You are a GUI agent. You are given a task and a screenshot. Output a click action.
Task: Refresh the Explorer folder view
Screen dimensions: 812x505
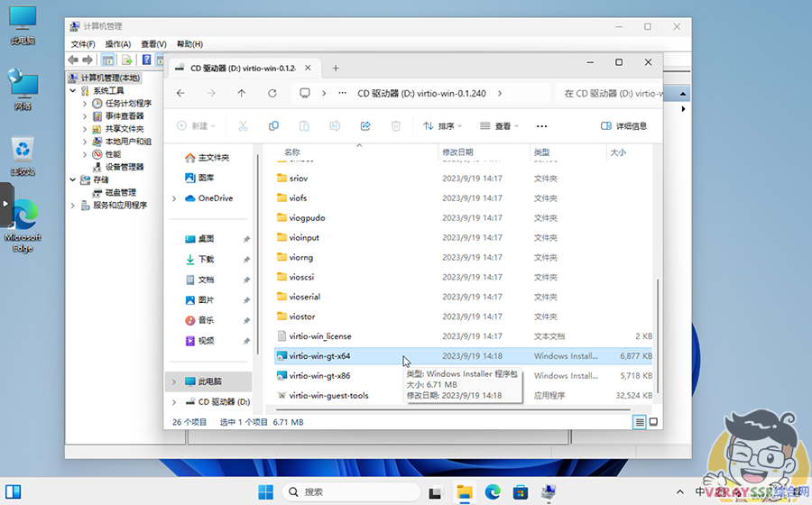[272, 93]
